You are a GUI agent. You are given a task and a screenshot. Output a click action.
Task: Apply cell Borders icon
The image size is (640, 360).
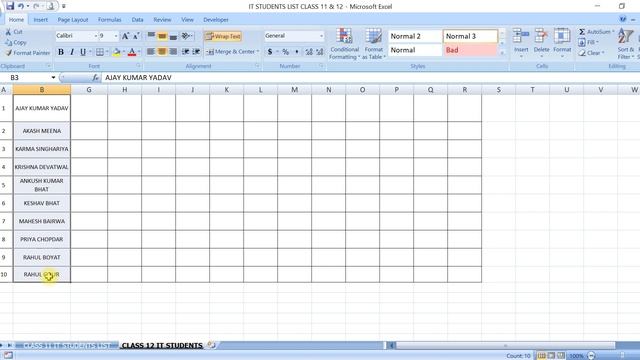pyautogui.click(x=100, y=52)
